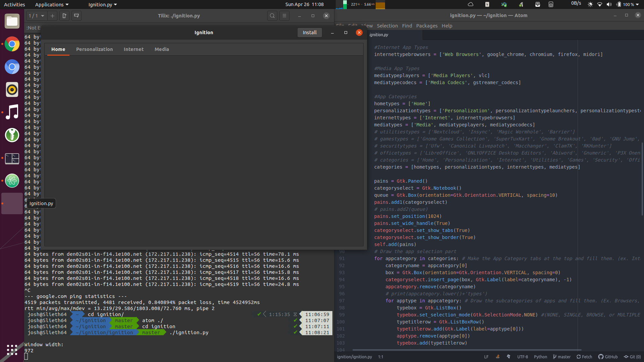Click the Git (0) status bar icon
The image size is (644, 362).
[632, 357]
